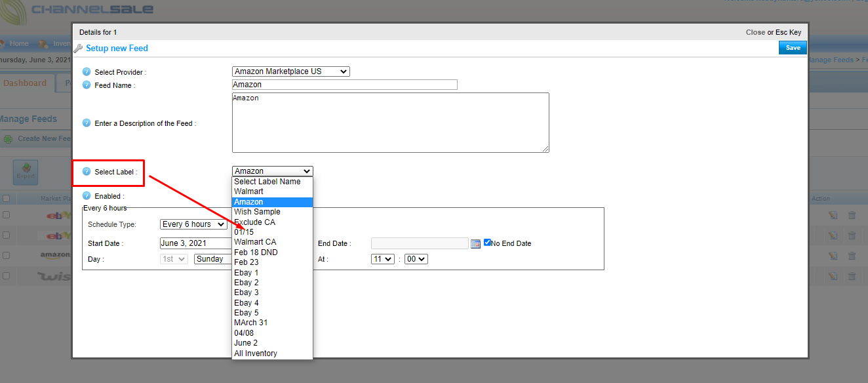This screenshot has width=868, height=383.
Task: Click the wrench icon beside Setup new Feed
Action: (78, 48)
